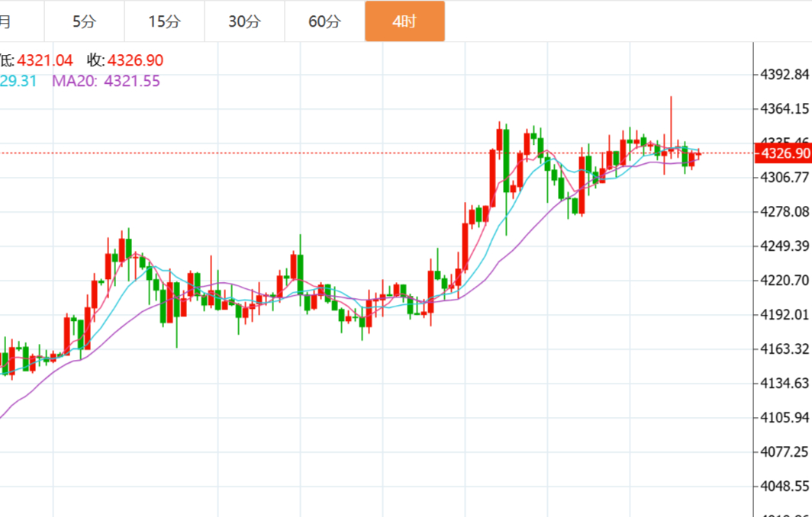Click the 4364.15 price axis label

coord(785,108)
